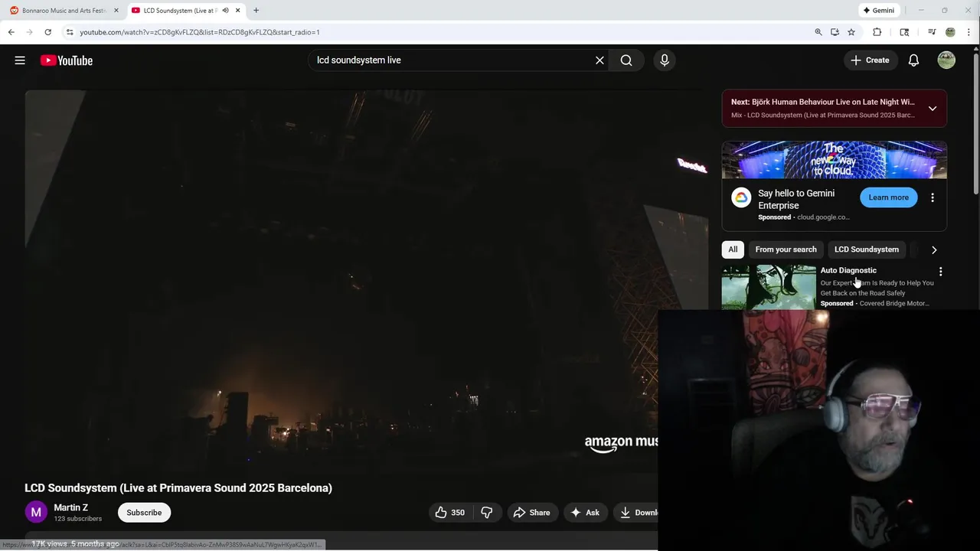The width and height of the screenshot is (980, 551).
Task: Click the video title text
Action: [178, 488]
